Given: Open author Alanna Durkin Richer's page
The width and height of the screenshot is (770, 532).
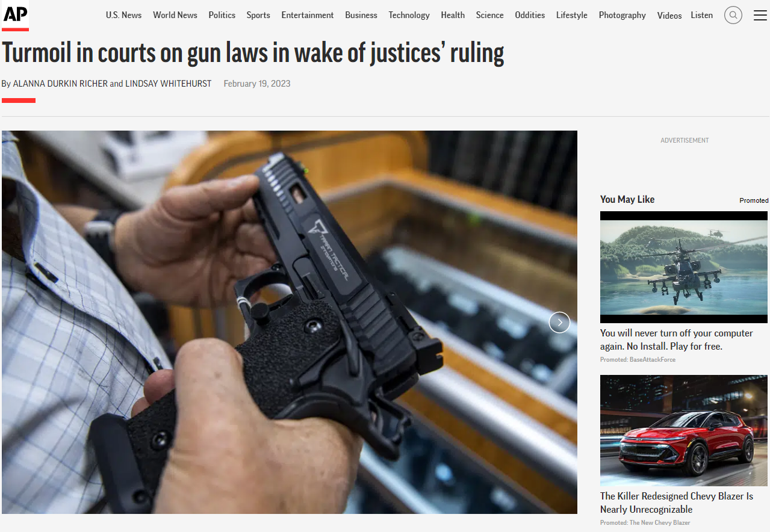Looking at the screenshot, I should tap(60, 84).
